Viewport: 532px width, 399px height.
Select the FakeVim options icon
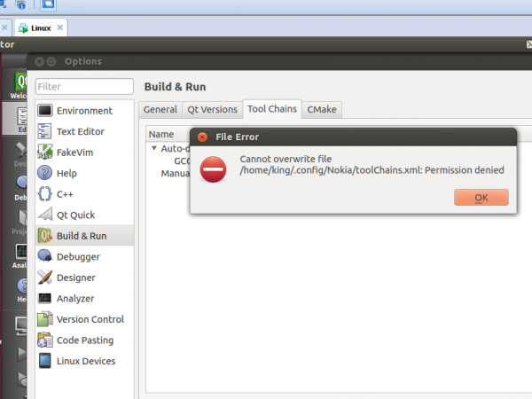[x=45, y=153]
